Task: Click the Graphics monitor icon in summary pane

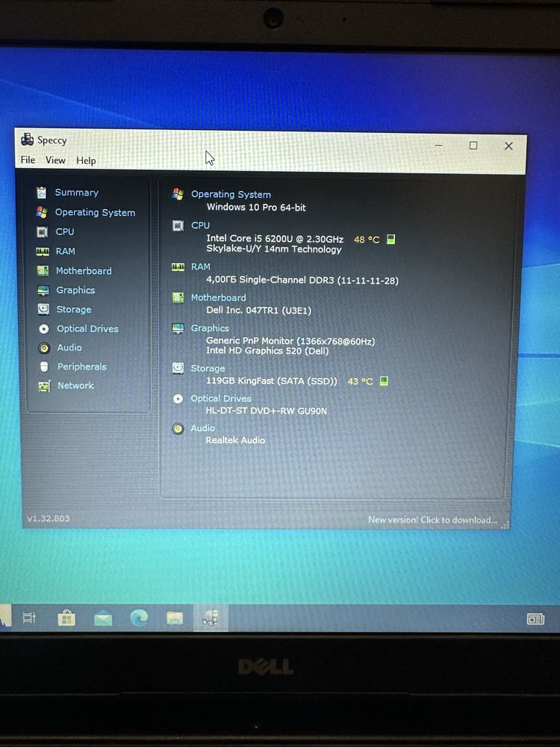Action: pos(178,328)
